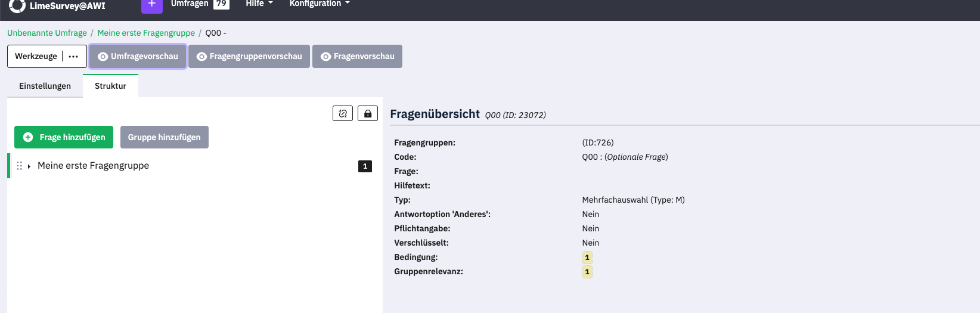Click the purple plus create button
980x313 pixels.
(151, 5)
